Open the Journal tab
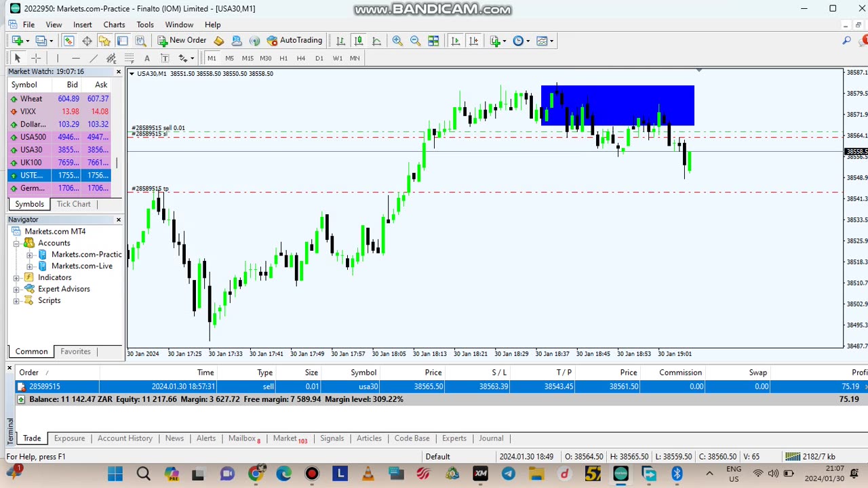This screenshot has height=488, width=868. [x=491, y=439]
